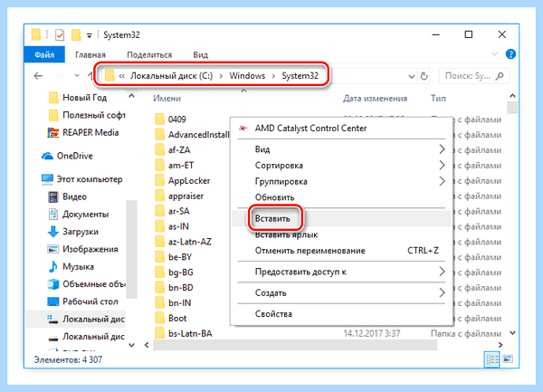Expand Предоставить доступ к submenu

coord(341,272)
